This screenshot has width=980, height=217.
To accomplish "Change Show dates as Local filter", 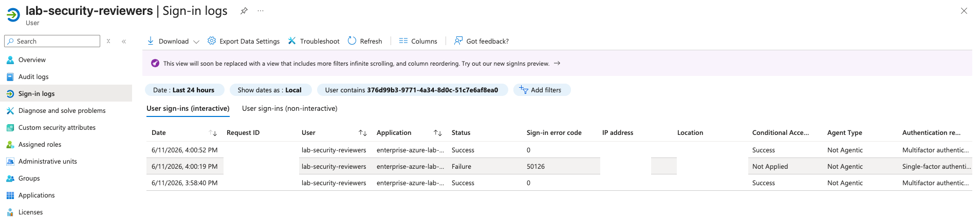I will pos(270,90).
